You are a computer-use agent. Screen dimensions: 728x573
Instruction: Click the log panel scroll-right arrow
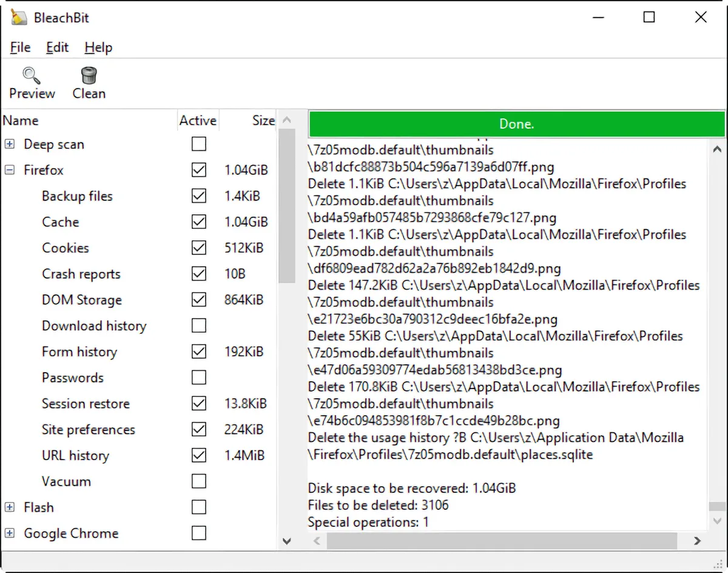pyautogui.click(x=698, y=540)
